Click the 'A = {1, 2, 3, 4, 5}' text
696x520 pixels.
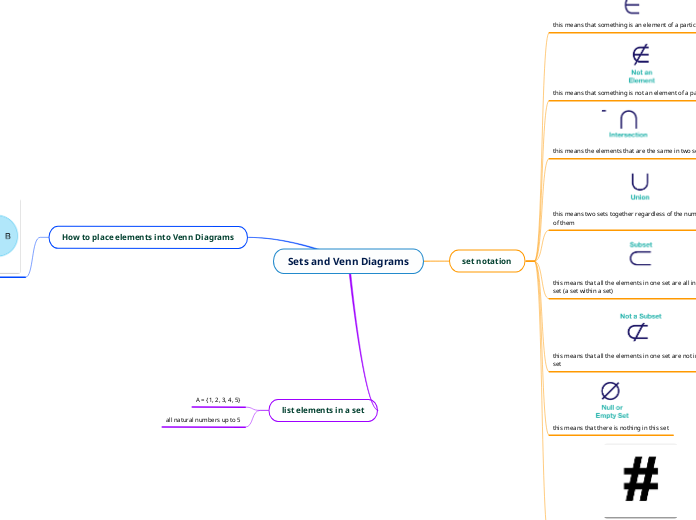(218, 400)
